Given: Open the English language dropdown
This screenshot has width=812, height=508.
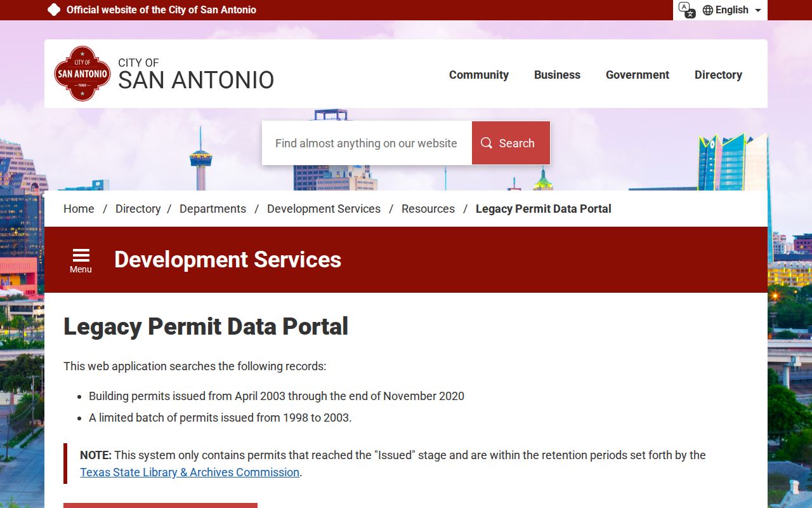Looking at the screenshot, I should click(x=732, y=10).
